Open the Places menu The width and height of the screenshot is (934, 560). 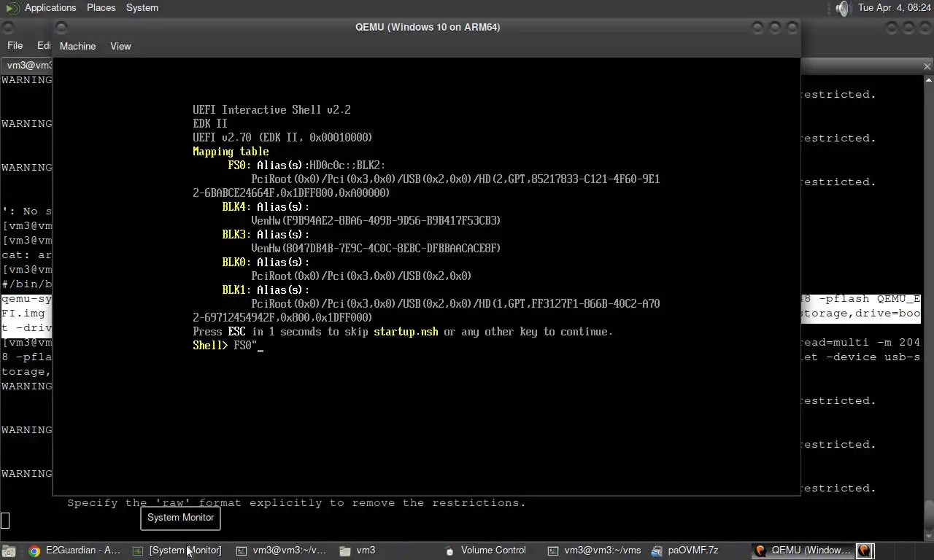pyautogui.click(x=101, y=7)
